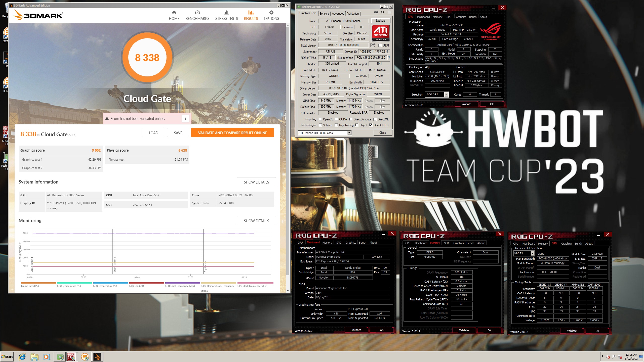The image size is (644, 362).
Task: Toggle the DirectML checkbox in GPU-Z
Action: (375, 119)
